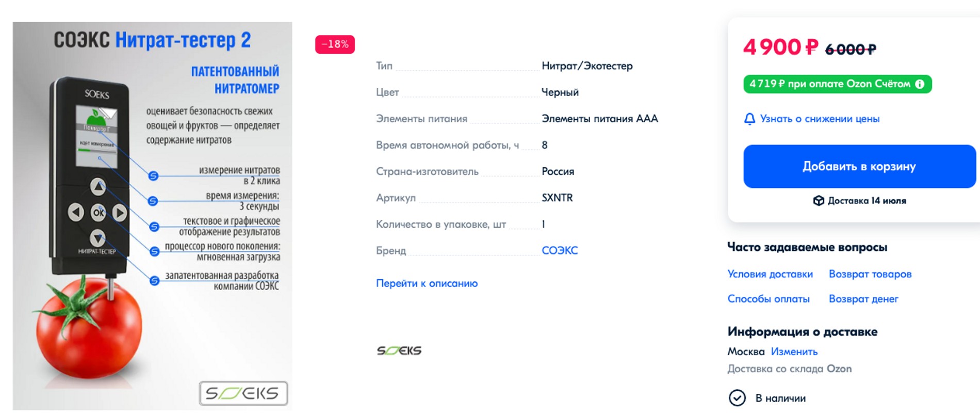Change delivery city via 'Изменить'
This screenshot has width=980, height=414.
(x=794, y=352)
